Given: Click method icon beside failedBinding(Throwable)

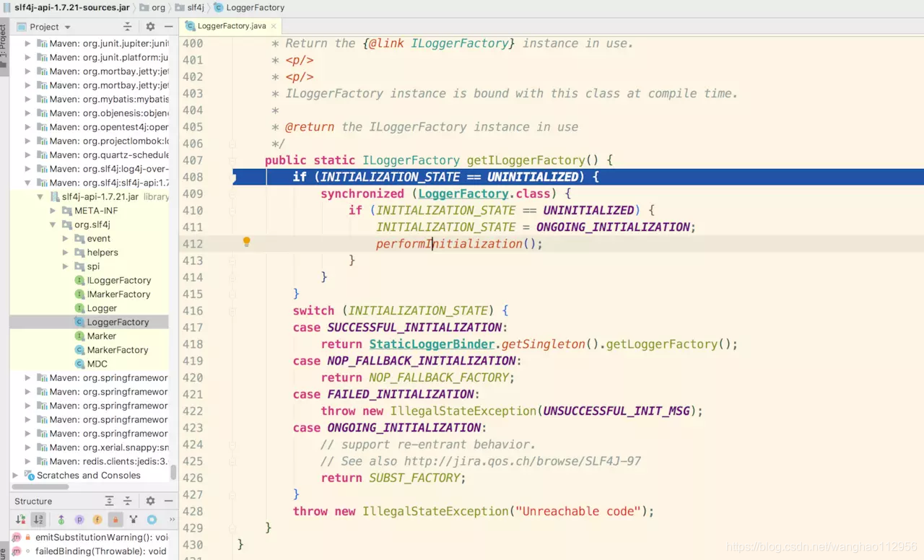Looking at the screenshot, I should tap(17, 551).
